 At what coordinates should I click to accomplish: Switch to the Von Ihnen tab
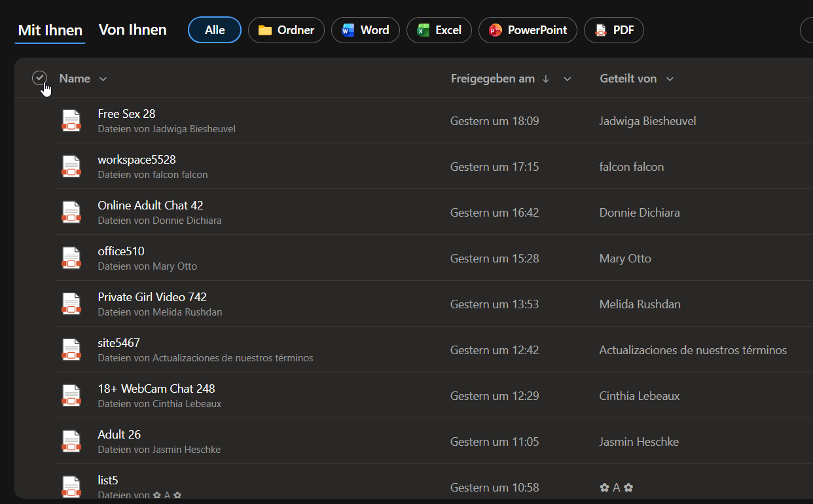pos(133,29)
